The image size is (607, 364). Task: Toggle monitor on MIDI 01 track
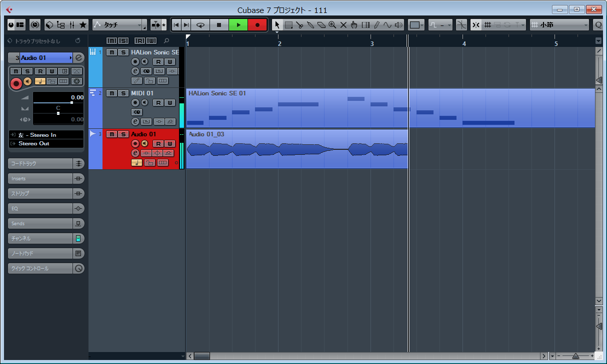coord(144,103)
